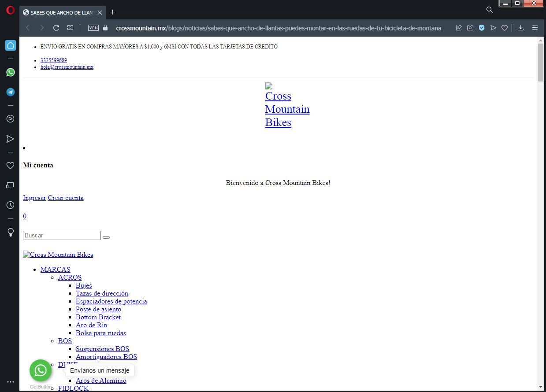Open the BOS brand link
This screenshot has width=546, height=392.
(65, 341)
